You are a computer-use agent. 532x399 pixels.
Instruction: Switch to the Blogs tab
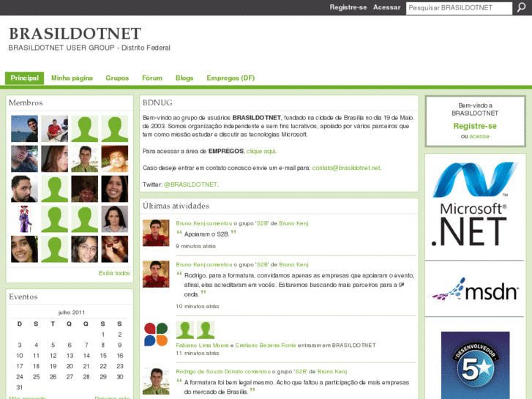coord(184,78)
